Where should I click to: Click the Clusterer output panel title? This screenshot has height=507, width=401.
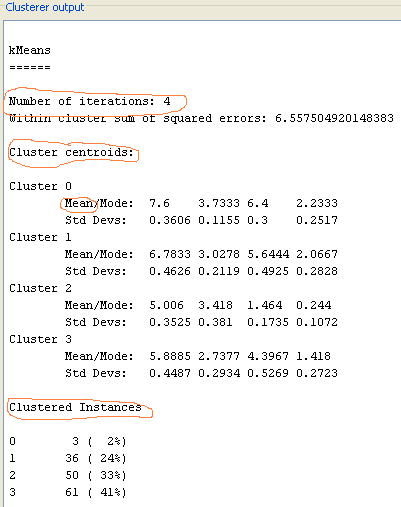45,7
